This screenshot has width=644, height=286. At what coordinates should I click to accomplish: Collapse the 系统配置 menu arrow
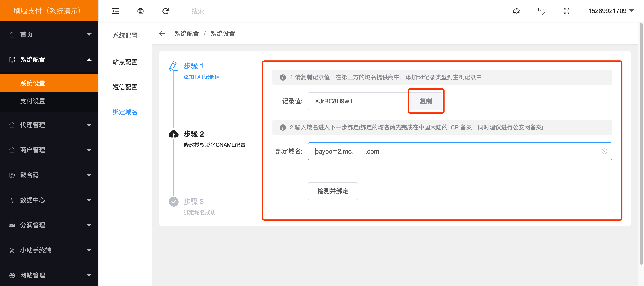tap(89, 60)
